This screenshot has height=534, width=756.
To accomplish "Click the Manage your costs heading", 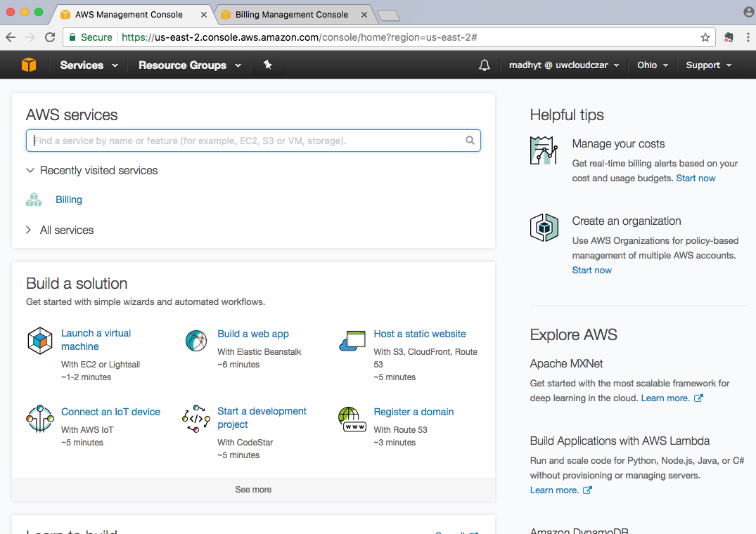I will [618, 143].
